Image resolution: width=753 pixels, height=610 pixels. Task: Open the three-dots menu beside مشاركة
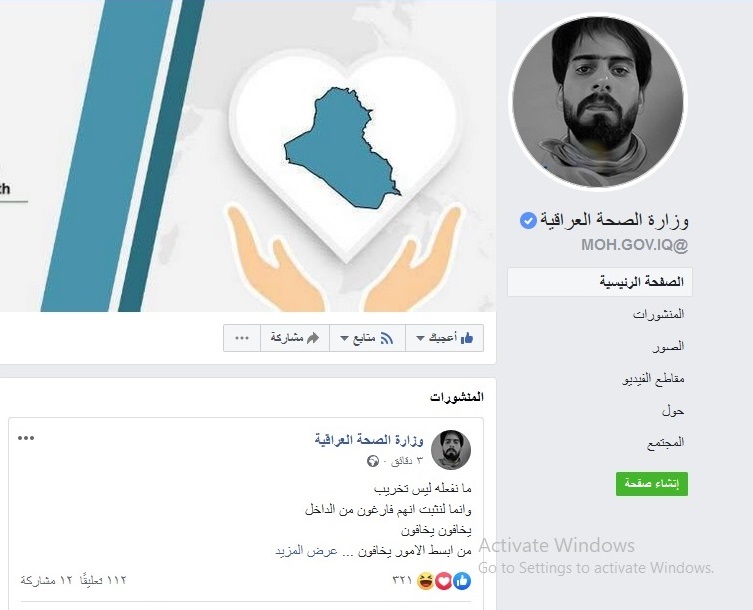coord(242,338)
